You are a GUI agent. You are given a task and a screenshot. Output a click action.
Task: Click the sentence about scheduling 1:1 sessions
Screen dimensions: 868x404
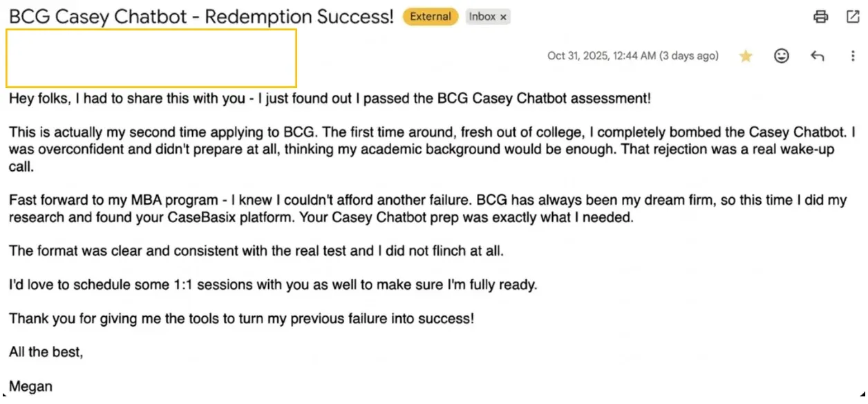[x=272, y=284]
